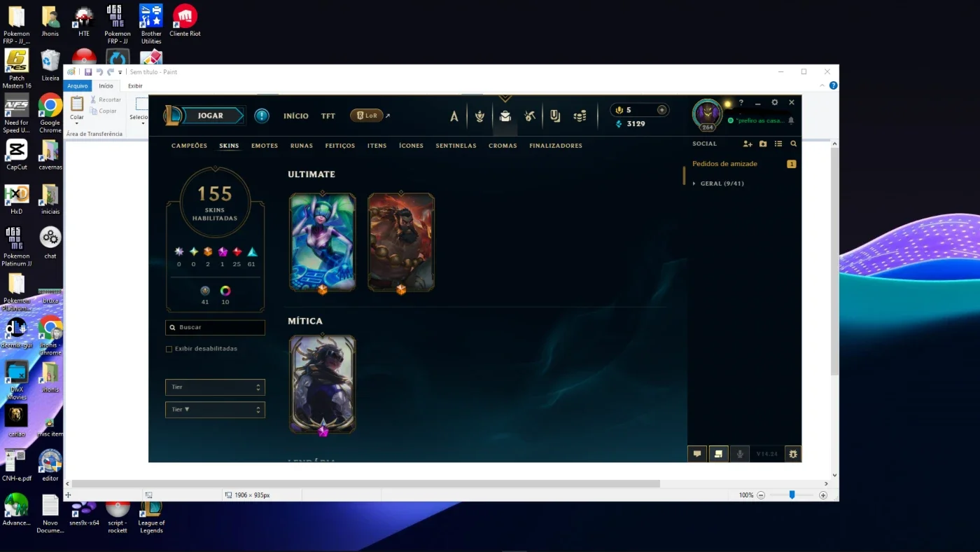Click the Paint zoom out minus button
Image resolution: width=980 pixels, height=552 pixels.
[x=761, y=495]
